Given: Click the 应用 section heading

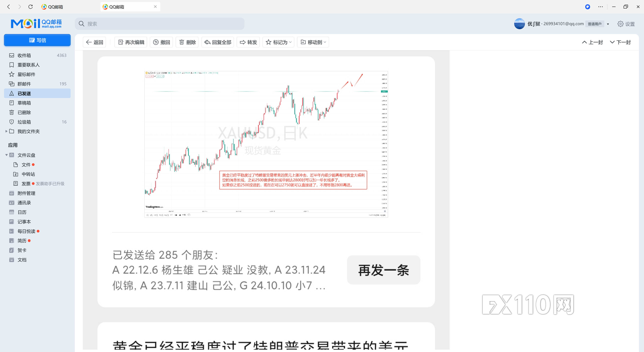Looking at the screenshot, I should pyautogui.click(x=13, y=145).
